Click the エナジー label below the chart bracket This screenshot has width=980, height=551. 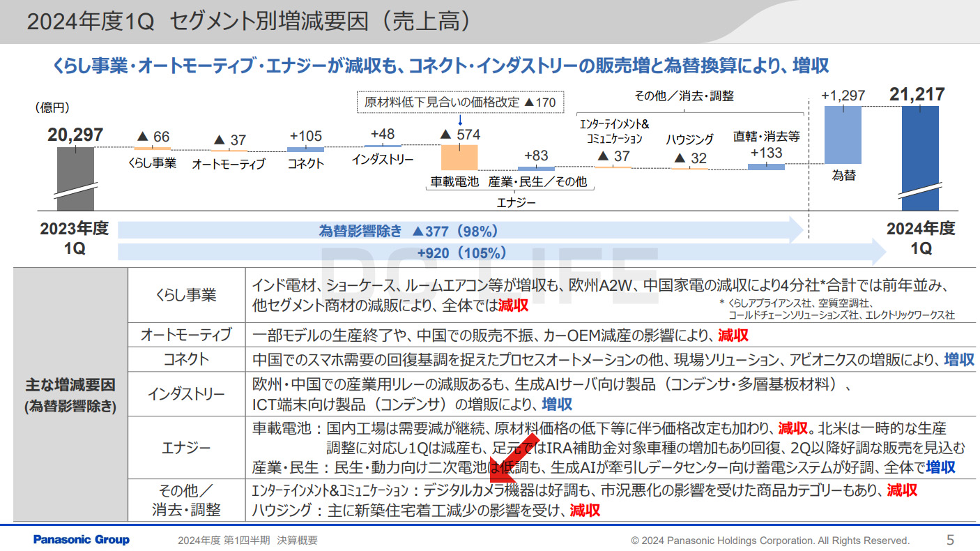[x=516, y=203]
